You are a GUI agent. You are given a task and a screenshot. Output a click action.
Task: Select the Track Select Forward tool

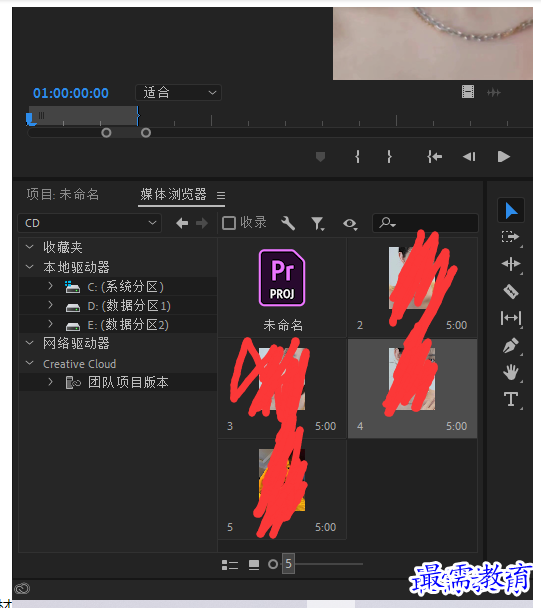pyautogui.click(x=510, y=237)
